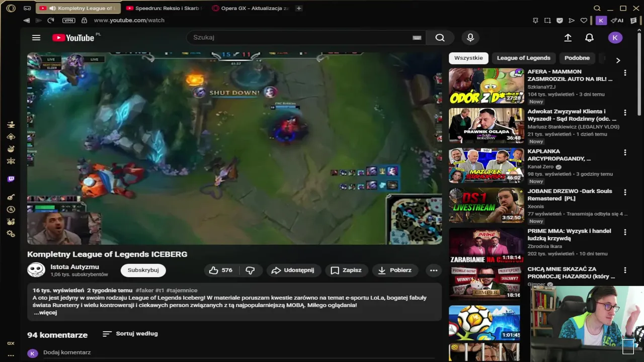644x362 pixels.
Task: Open Twitch in the Opera GX sidebar
Action: click(11, 179)
